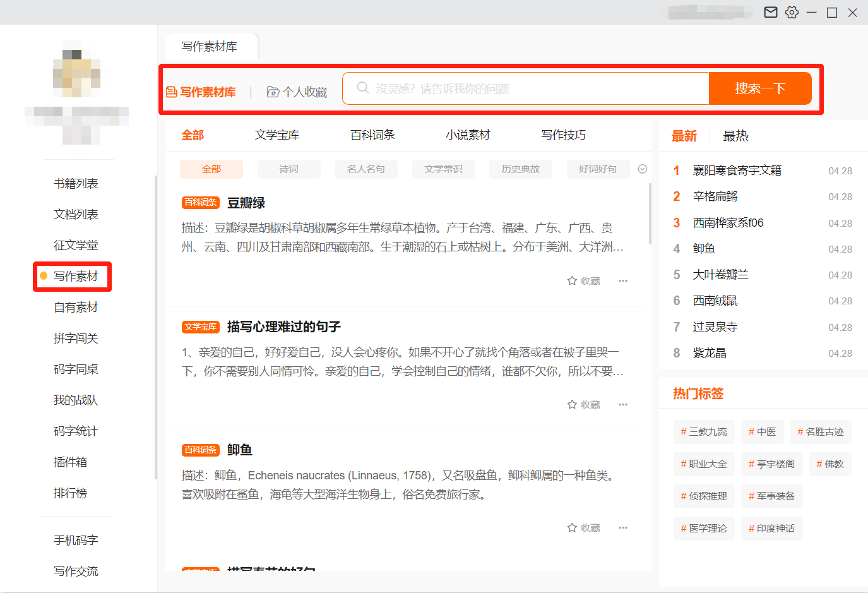This screenshot has height=593, width=868.
Task: Select hot tag 侦探推理
Action: (704, 496)
